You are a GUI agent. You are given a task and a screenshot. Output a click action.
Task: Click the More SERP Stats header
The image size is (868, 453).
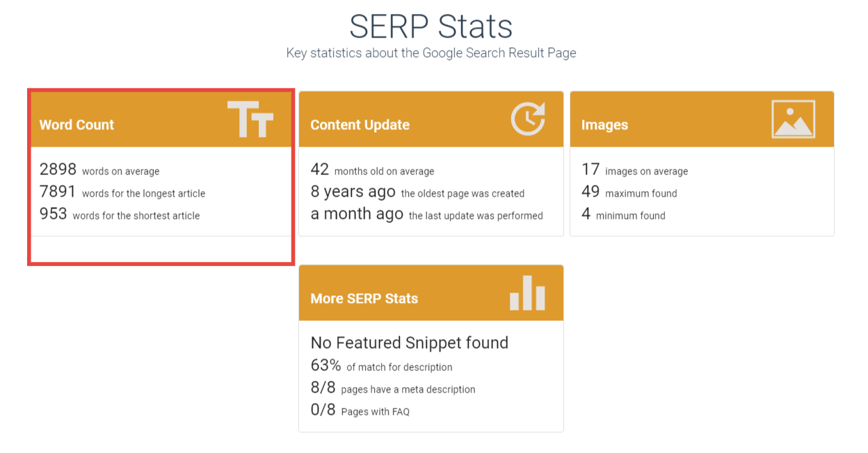coord(363,299)
